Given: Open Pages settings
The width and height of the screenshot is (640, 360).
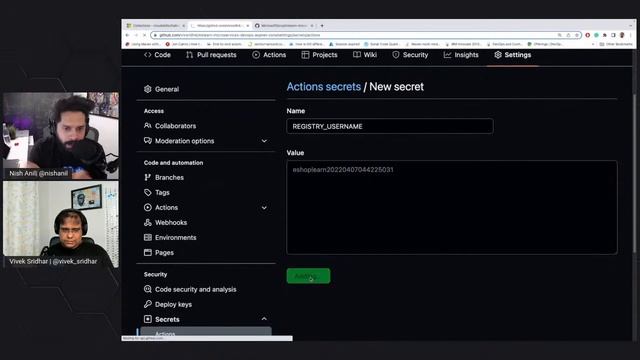Looking at the screenshot, I should [159, 253].
